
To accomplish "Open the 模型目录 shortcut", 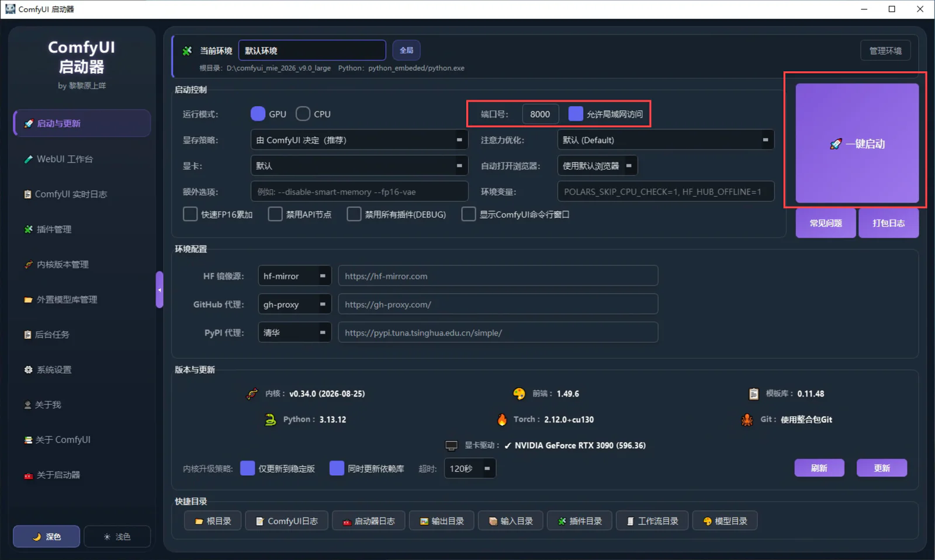I will [725, 521].
